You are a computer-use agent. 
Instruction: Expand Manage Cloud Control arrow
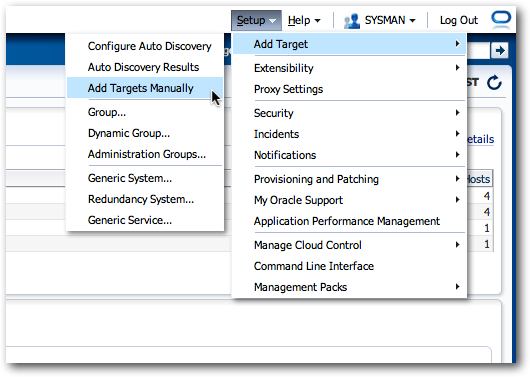pyautogui.click(x=457, y=244)
